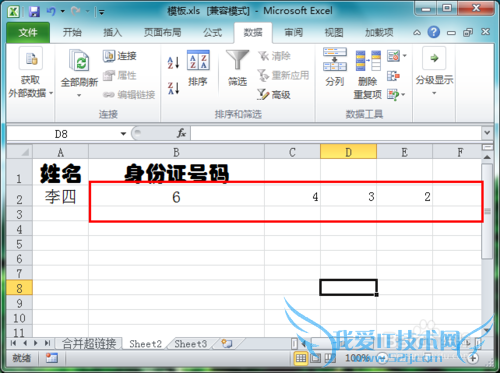Screen dimensions: 500x373
Task: Click the select-all corner triangle
Action: [20, 152]
